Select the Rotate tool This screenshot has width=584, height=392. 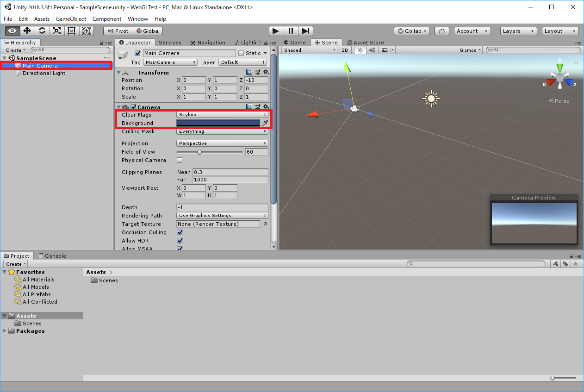click(x=42, y=31)
